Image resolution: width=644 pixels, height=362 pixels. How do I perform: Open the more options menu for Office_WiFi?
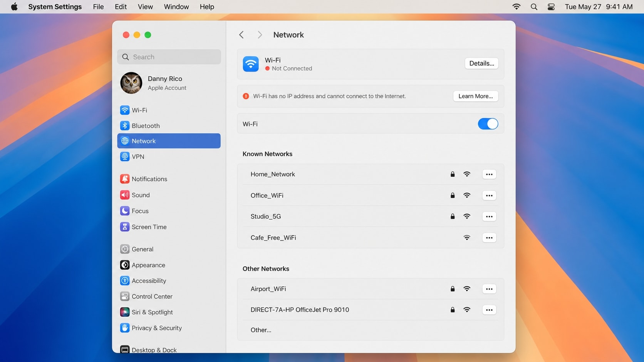click(x=489, y=195)
